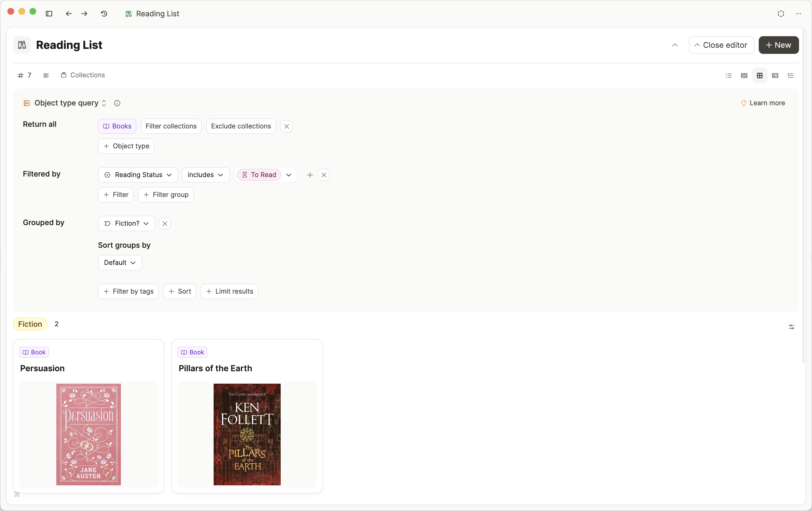Click the info icon beside Object type query
Viewport: 812px width, 511px height.
point(117,103)
